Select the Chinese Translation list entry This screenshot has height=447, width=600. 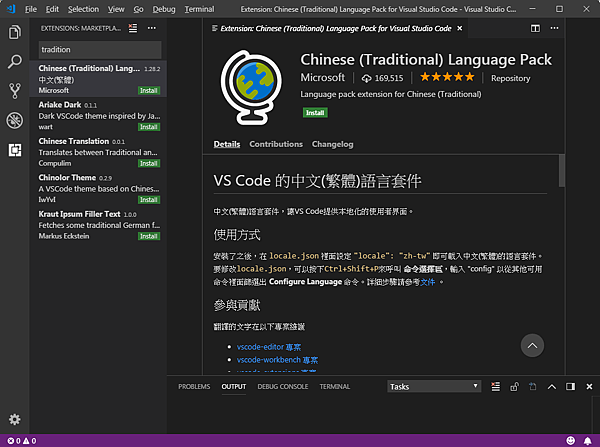(98, 152)
